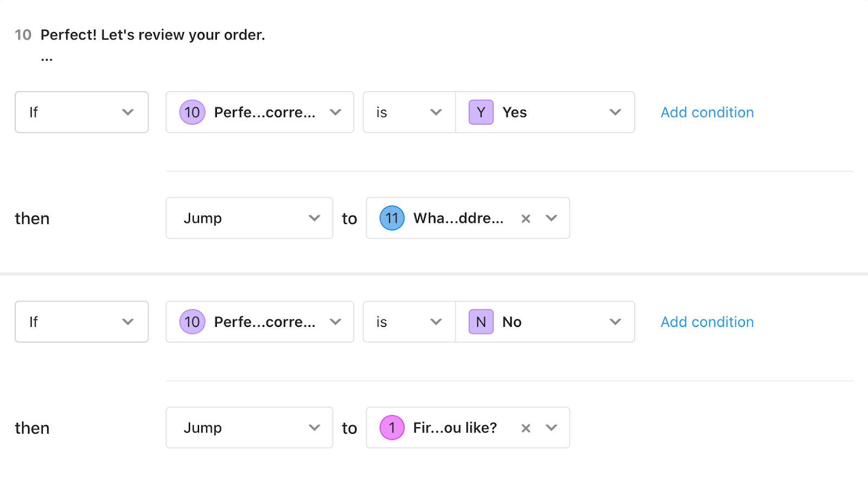This screenshot has height=482, width=868.
Task: Open the Yes answer value dropdown
Action: (x=545, y=112)
